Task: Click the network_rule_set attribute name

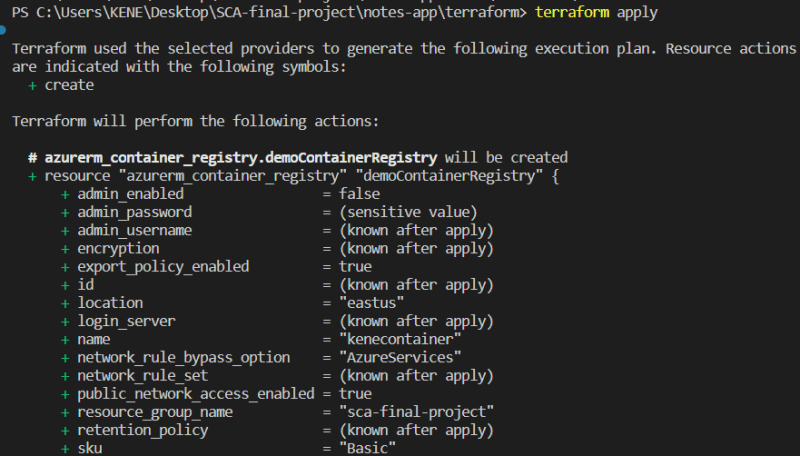Action: point(143,376)
